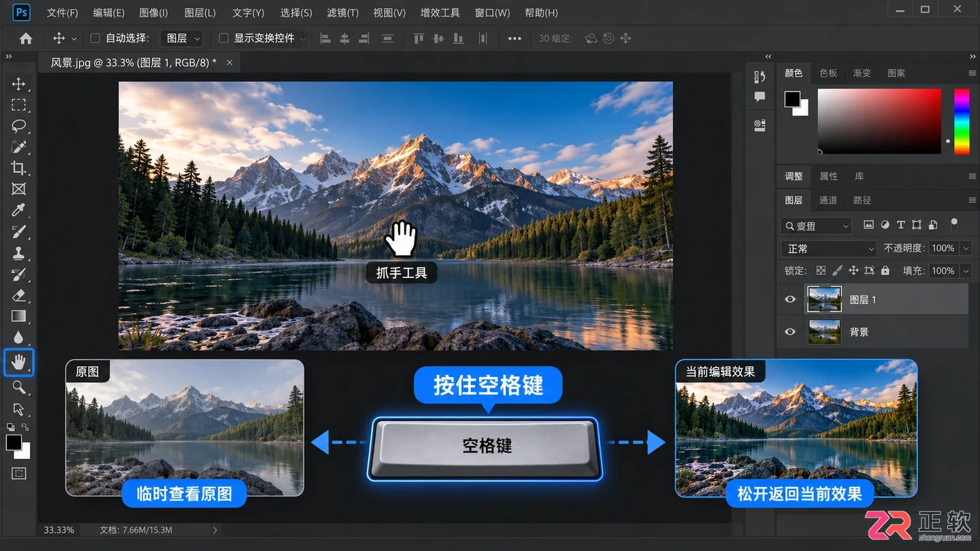The image size is (980, 551).
Task: Select the Zoom tool (magnifier)
Action: point(18,388)
